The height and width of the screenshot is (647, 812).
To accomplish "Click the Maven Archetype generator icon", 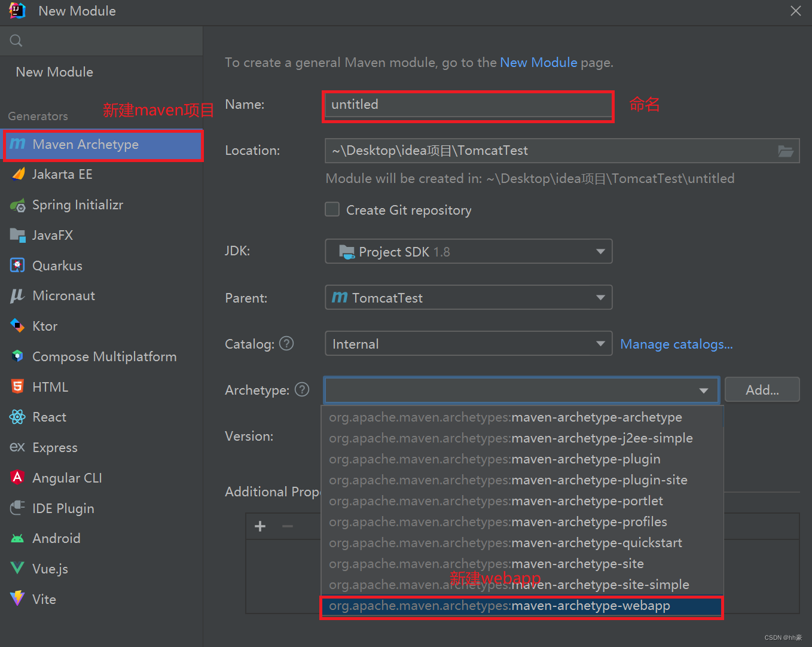I will [x=18, y=144].
